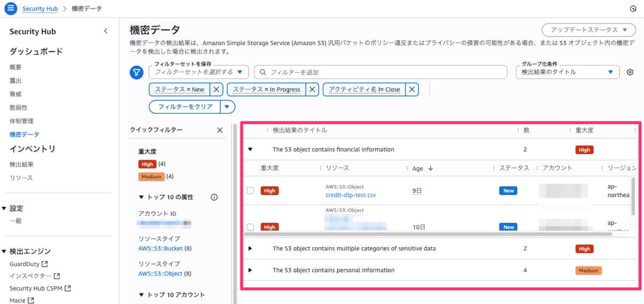Screen dimensions: 644x304
Task: Select 検出結果 in the sidebar
Action: [21, 164]
